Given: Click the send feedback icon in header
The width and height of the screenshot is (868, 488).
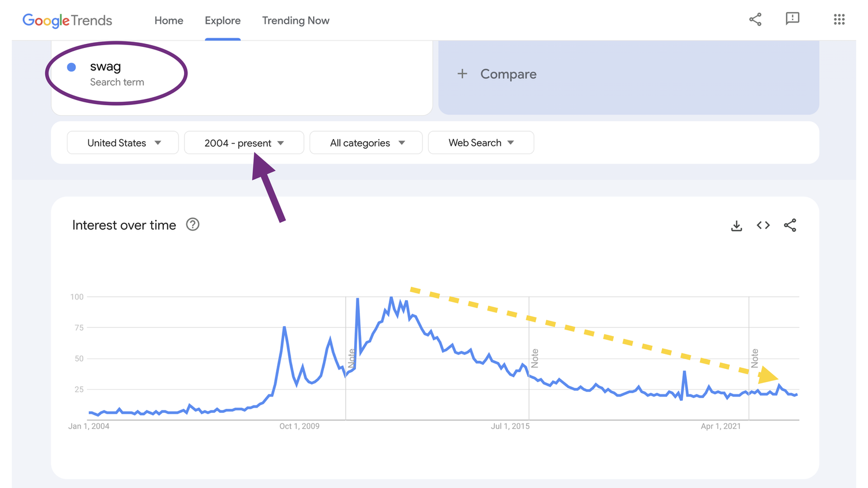Looking at the screenshot, I should pos(792,19).
